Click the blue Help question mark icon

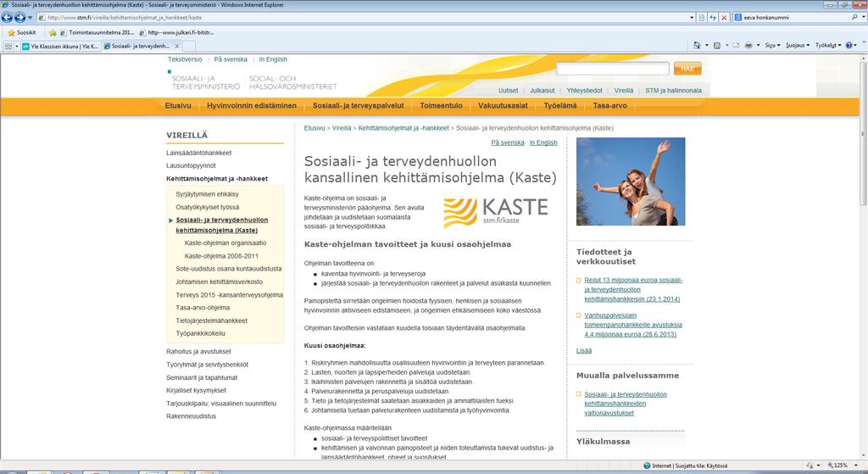coord(849,46)
